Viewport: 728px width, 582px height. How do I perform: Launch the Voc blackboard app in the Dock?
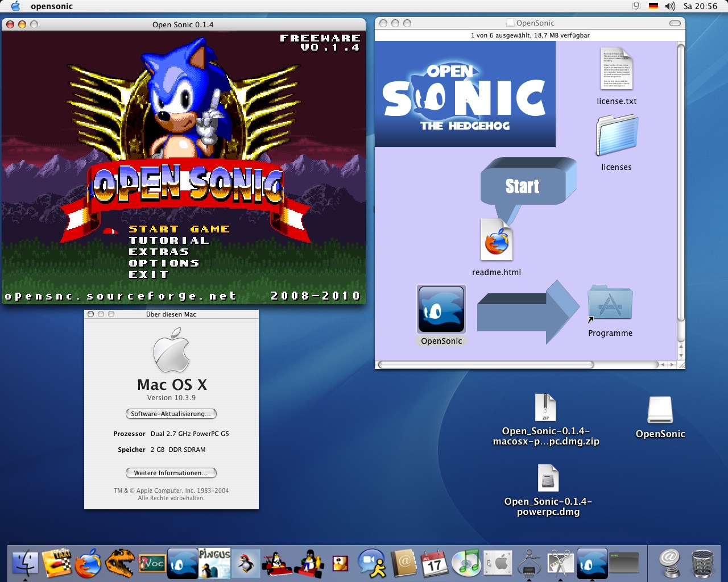[152, 563]
